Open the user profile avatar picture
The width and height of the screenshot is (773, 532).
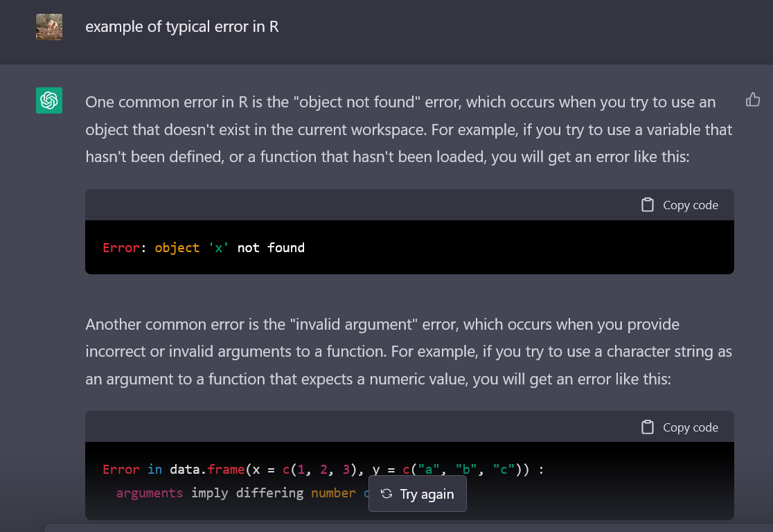click(x=49, y=27)
